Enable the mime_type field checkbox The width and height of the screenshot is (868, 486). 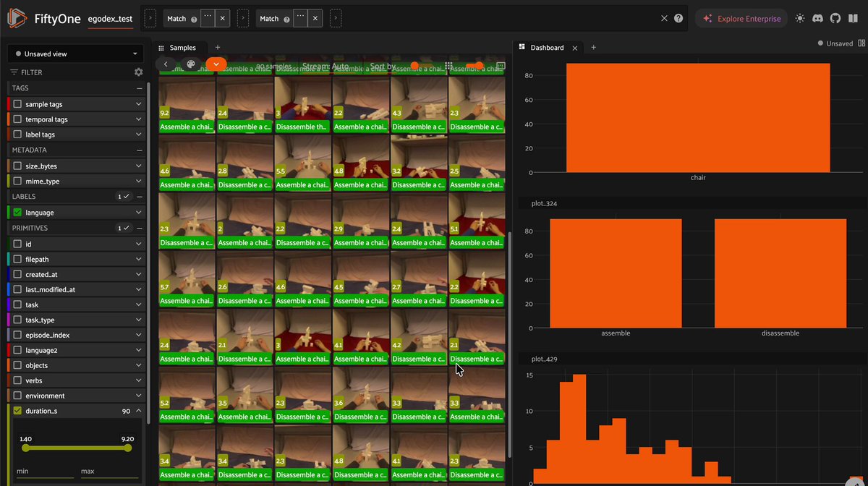click(x=17, y=182)
